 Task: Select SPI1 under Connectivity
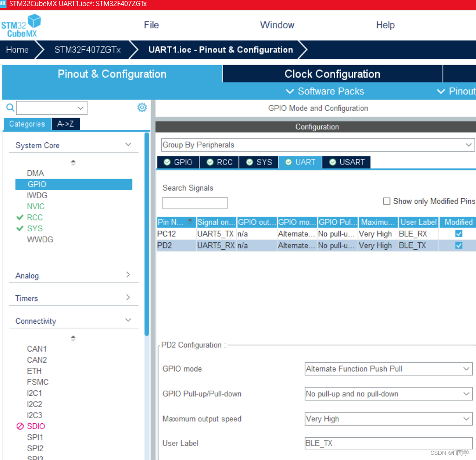35,437
